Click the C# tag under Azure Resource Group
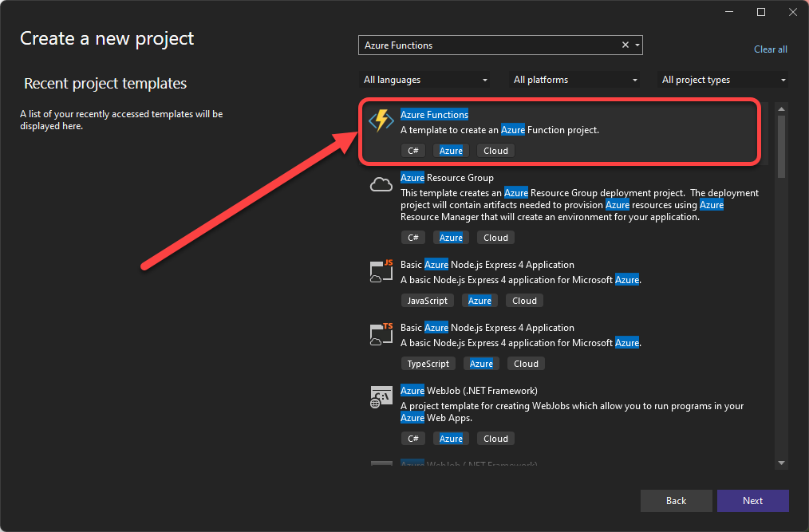Image resolution: width=809 pixels, height=532 pixels. pyautogui.click(x=413, y=238)
